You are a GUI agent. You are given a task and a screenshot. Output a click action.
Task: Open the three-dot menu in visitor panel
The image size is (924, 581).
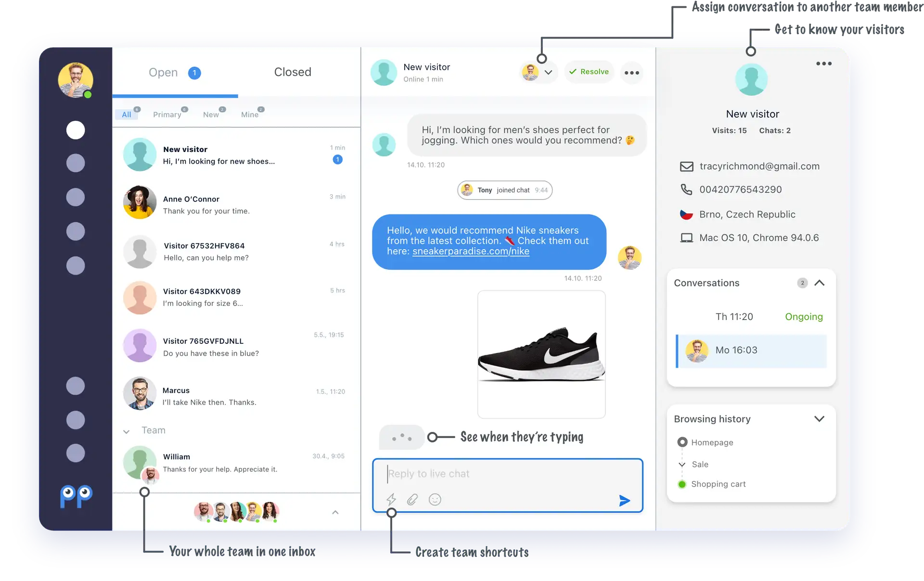pyautogui.click(x=824, y=63)
